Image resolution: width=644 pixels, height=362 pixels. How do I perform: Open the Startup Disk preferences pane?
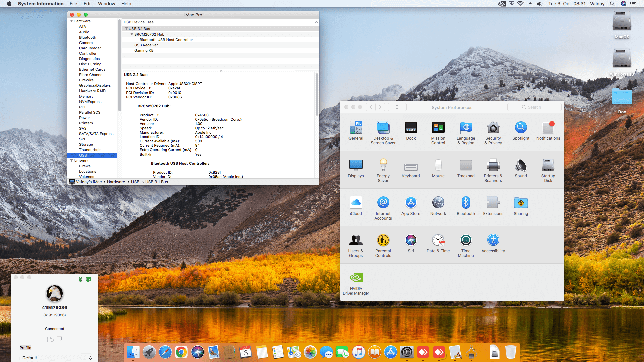(548, 171)
